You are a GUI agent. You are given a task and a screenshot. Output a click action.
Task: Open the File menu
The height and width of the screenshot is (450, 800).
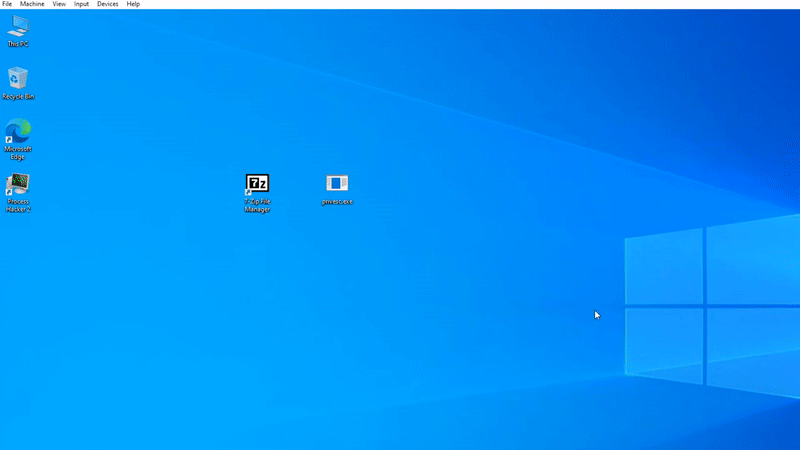[7, 4]
